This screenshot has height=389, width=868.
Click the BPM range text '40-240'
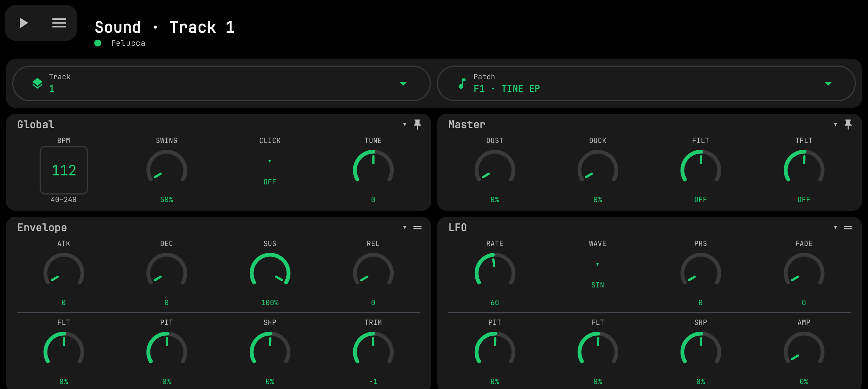point(64,200)
